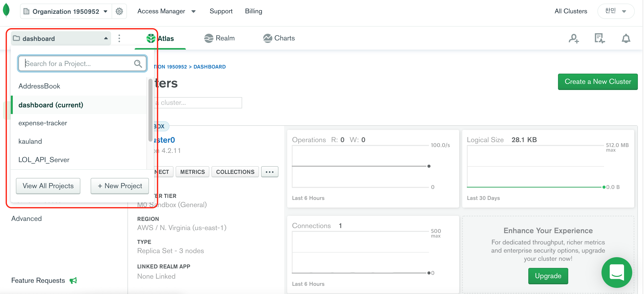Open the 찬민 user account menu

pyautogui.click(x=616, y=11)
